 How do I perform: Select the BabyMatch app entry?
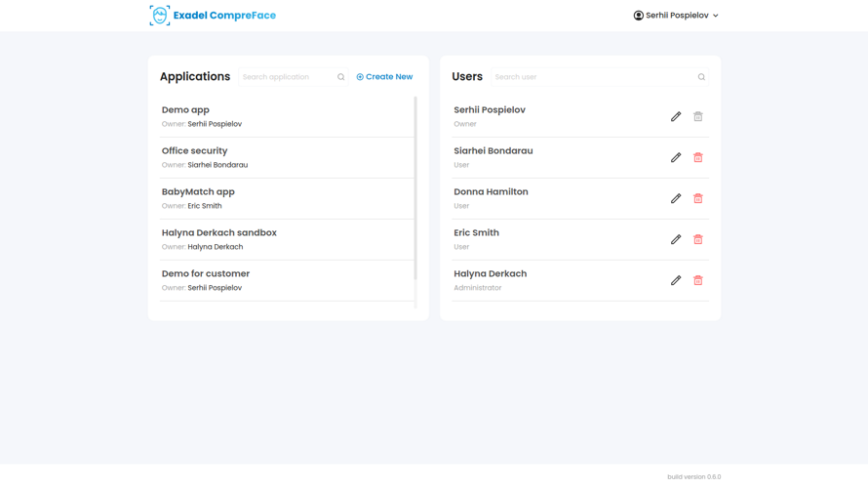(x=198, y=192)
